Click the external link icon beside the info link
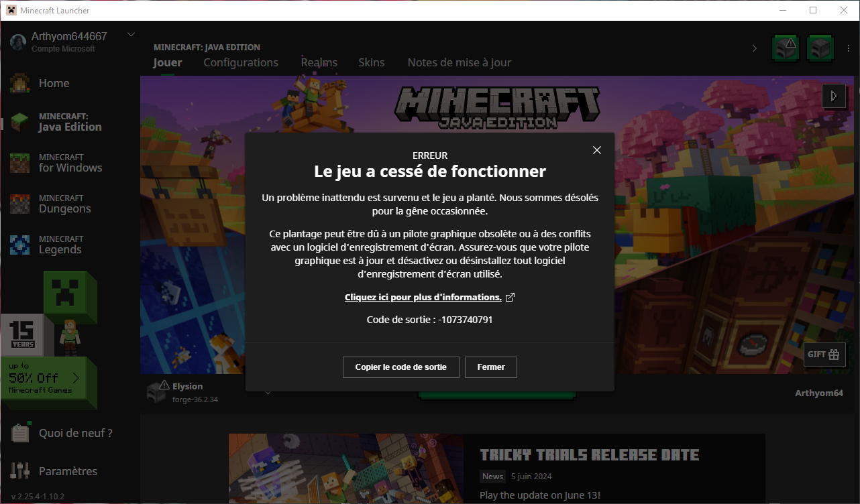This screenshot has height=504, width=860. (x=510, y=297)
